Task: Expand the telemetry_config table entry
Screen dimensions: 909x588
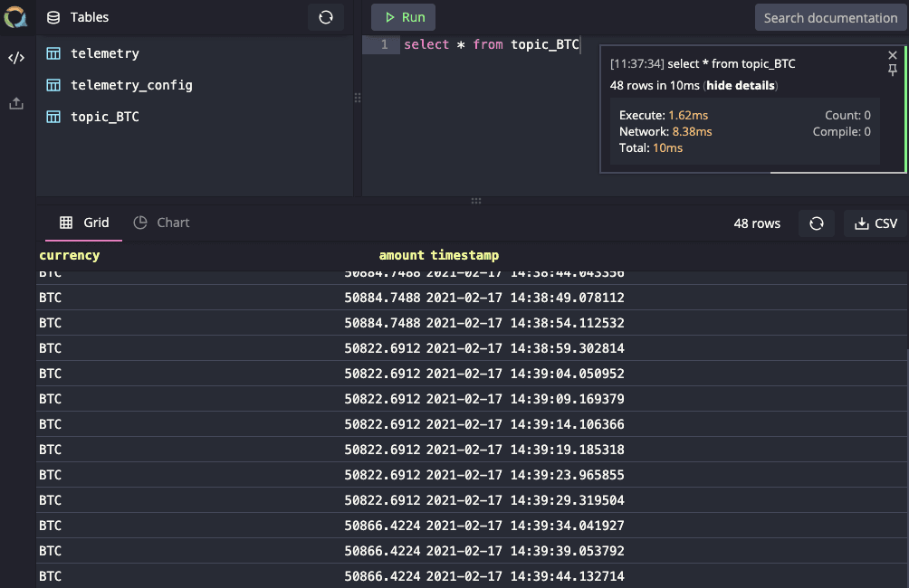Action: point(131,85)
